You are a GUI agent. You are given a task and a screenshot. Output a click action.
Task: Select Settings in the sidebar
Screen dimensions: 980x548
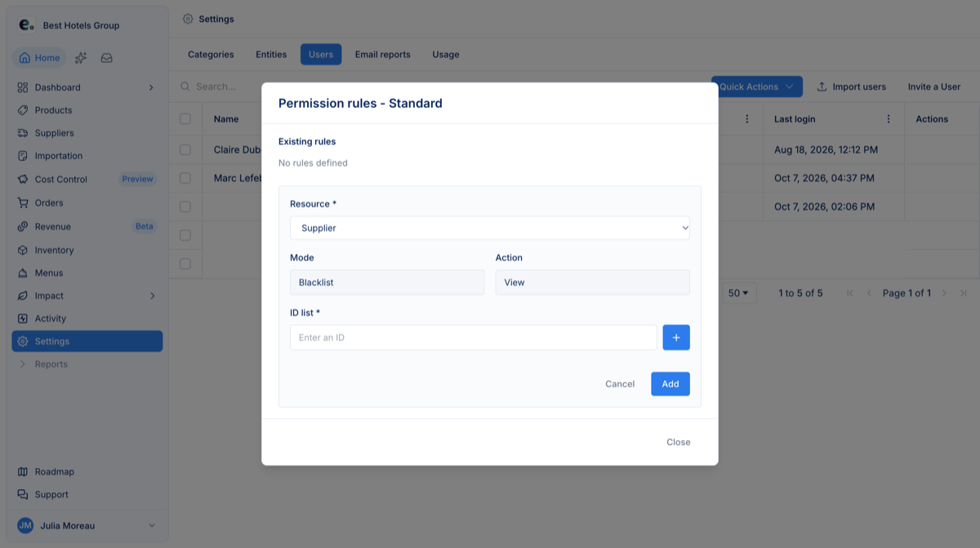point(87,341)
